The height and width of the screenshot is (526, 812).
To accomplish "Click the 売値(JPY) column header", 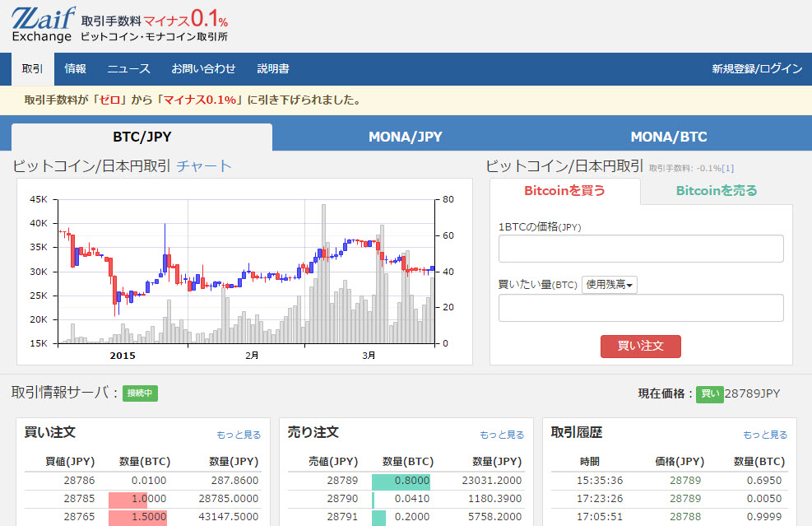I will pyautogui.click(x=333, y=461).
